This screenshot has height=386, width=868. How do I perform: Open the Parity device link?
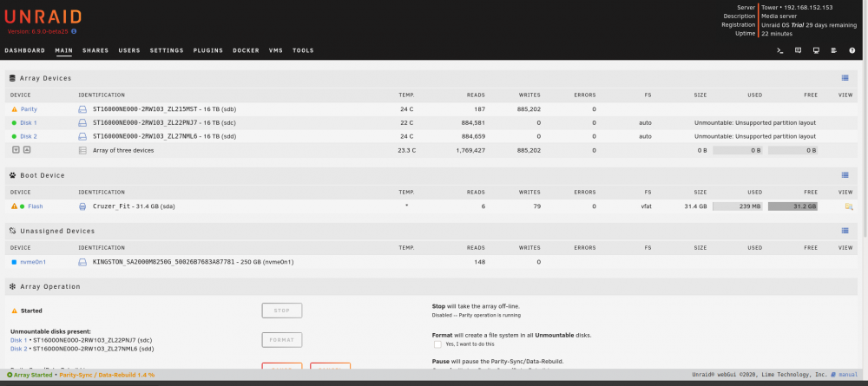(x=29, y=109)
